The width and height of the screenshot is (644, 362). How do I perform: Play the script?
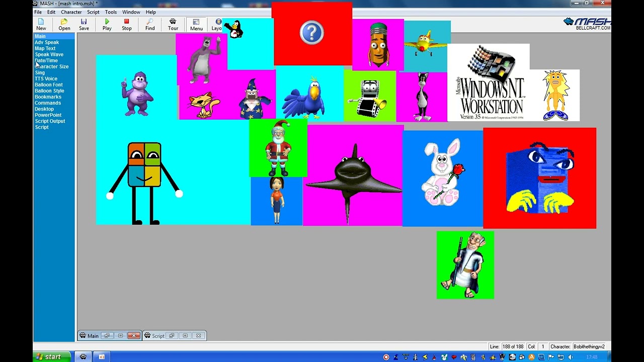click(x=107, y=25)
